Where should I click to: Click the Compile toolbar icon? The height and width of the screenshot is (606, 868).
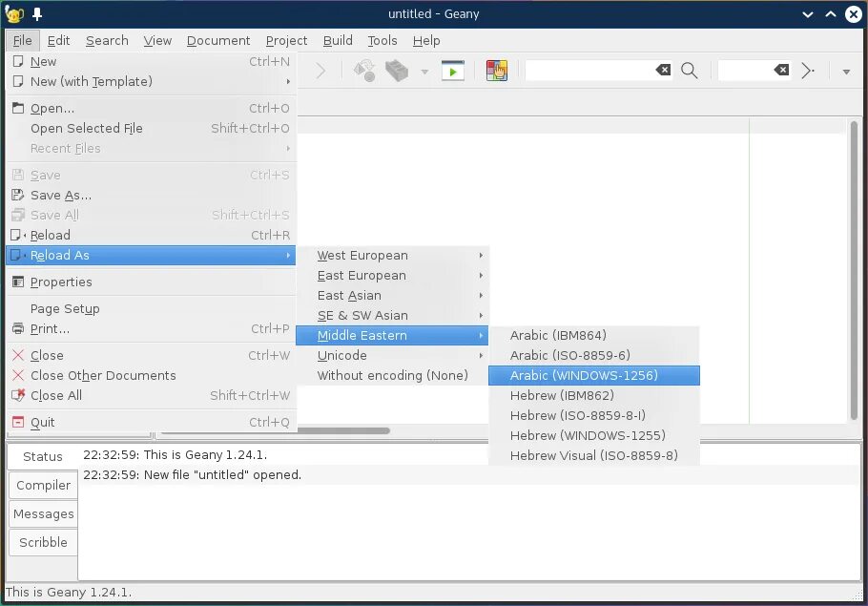(x=364, y=71)
